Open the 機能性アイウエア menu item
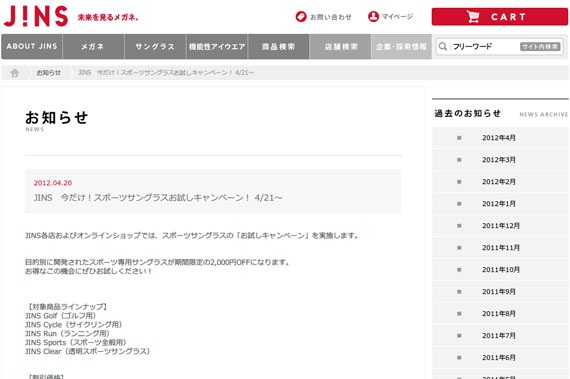The height and width of the screenshot is (379, 570). (x=217, y=47)
